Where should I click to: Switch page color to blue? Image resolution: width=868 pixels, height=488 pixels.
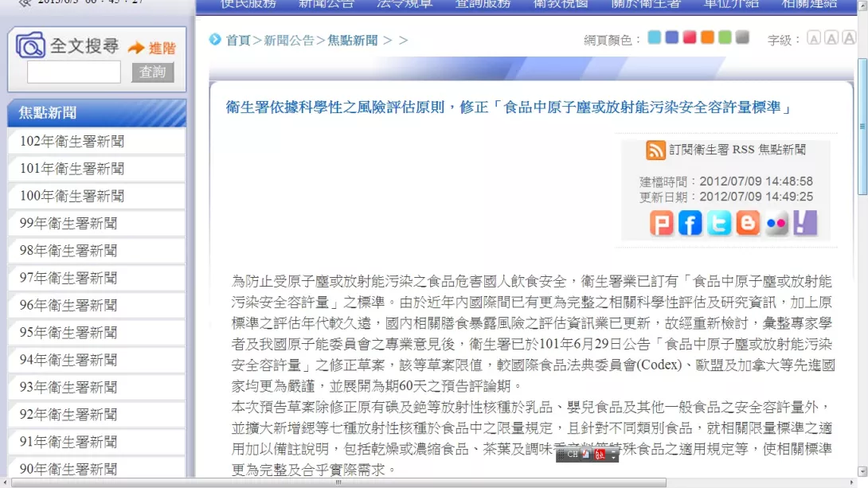click(672, 37)
